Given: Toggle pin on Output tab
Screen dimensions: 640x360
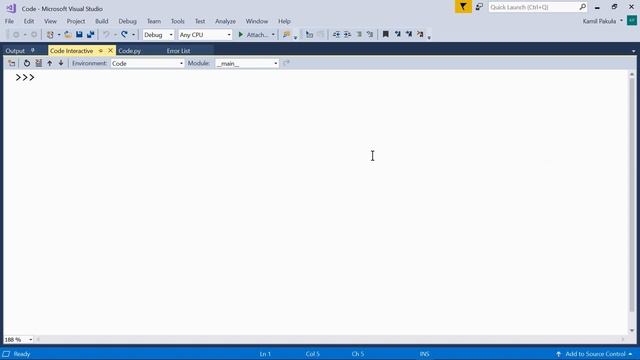Looking at the screenshot, I should (33, 50).
